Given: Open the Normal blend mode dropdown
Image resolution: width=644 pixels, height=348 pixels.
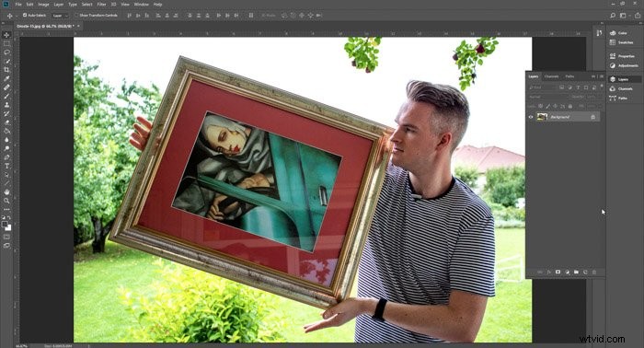Looking at the screenshot, I should [x=548, y=97].
